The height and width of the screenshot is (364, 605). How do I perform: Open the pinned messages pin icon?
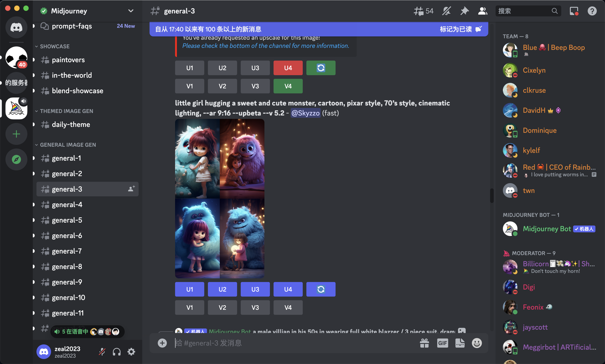[464, 11]
